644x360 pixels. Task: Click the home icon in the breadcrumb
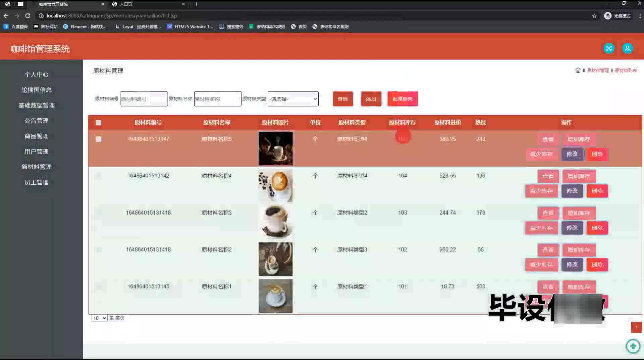click(578, 70)
